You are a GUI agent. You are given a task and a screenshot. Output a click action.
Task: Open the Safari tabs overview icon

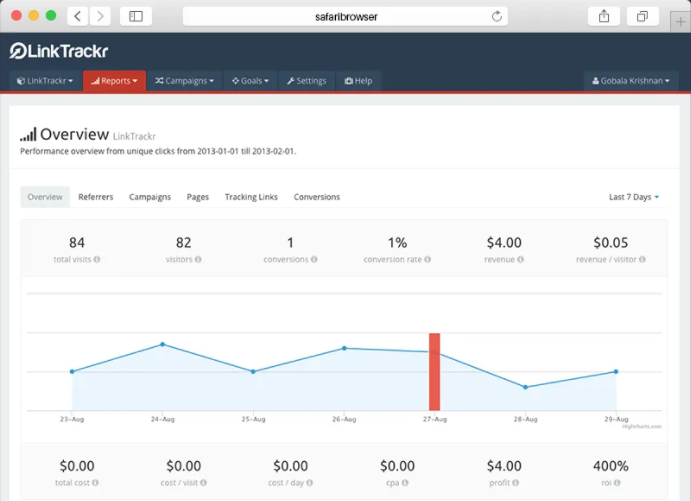pyautogui.click(x=642, y=16)
